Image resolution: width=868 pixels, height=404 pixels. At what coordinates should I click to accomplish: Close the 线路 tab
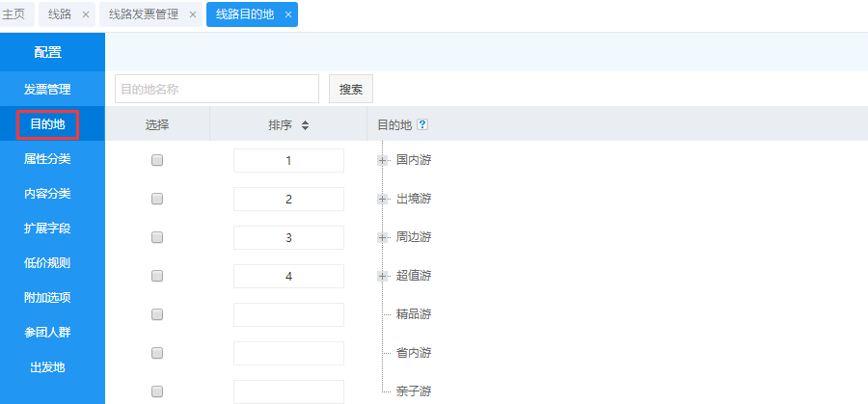(x=85, y=14)
